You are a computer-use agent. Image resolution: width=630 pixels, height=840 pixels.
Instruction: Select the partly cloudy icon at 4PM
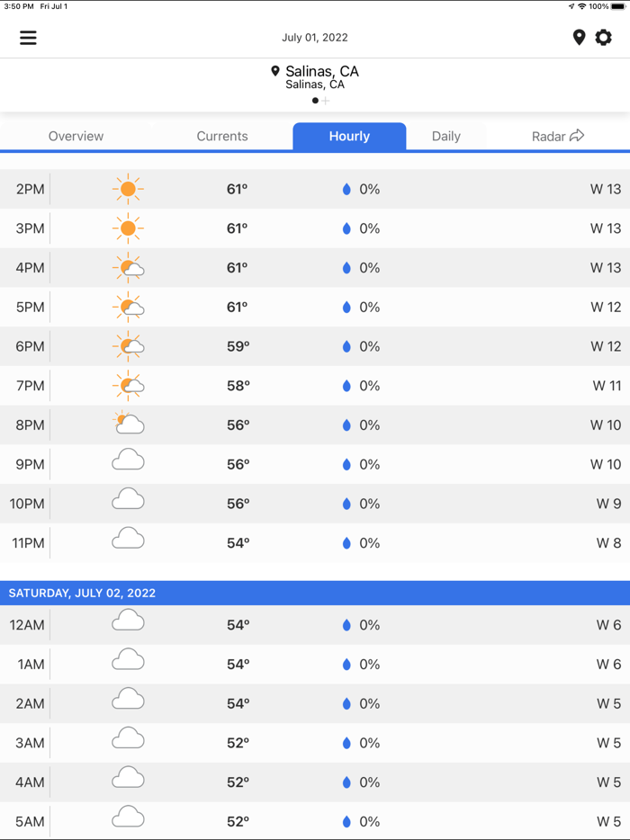129,267
